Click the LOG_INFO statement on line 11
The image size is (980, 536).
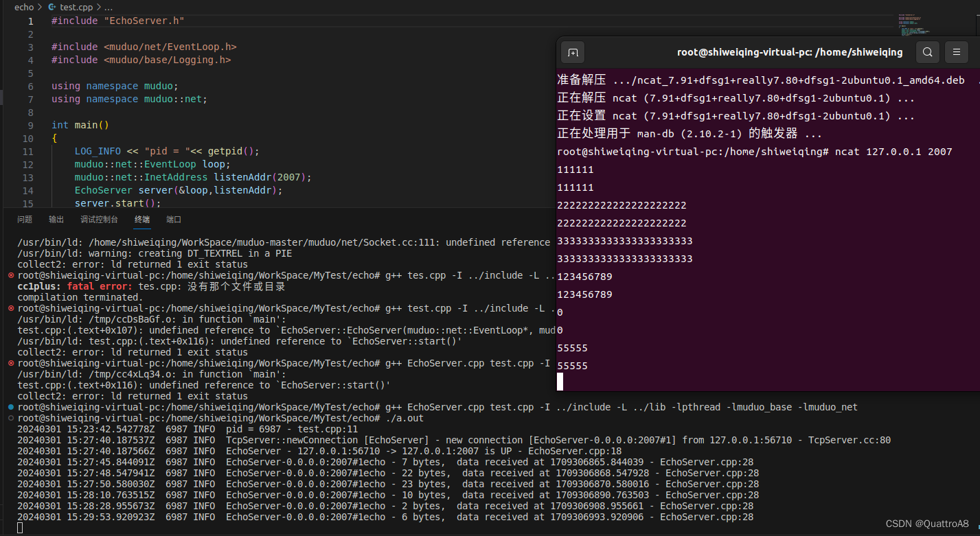(x=167, y=152)
